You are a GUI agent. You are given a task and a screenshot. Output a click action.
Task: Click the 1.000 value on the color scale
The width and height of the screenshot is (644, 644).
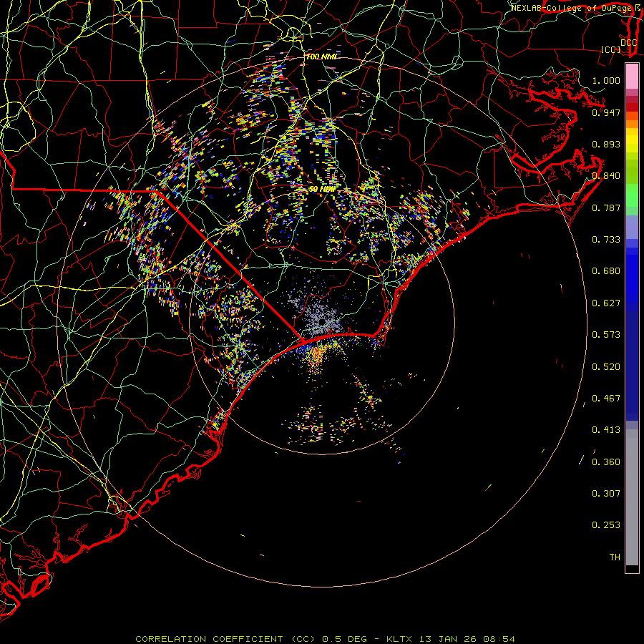tap(606, 81)
